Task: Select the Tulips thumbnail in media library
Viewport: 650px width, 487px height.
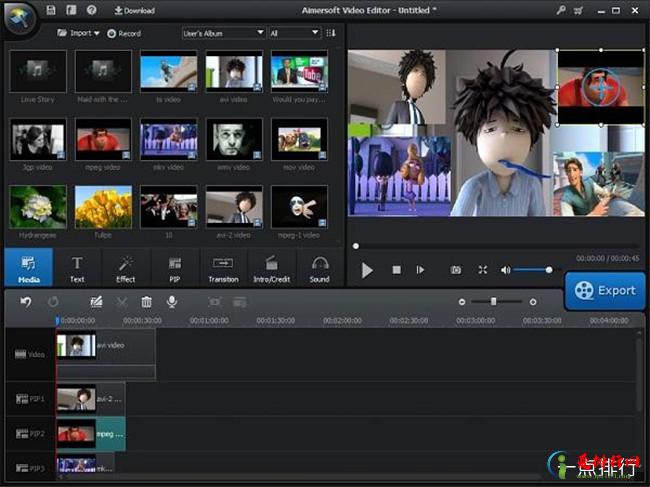Action: 103,205
